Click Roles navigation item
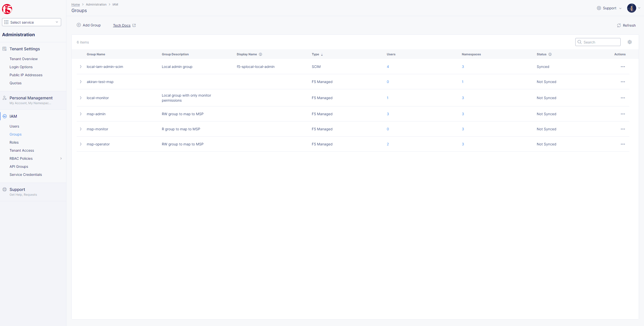This screenshot has height=326, width=644. (x=14, y=142)
